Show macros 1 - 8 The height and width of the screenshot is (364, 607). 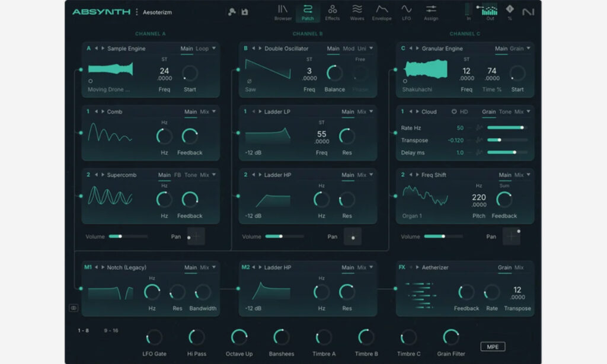tap(83, 330)
